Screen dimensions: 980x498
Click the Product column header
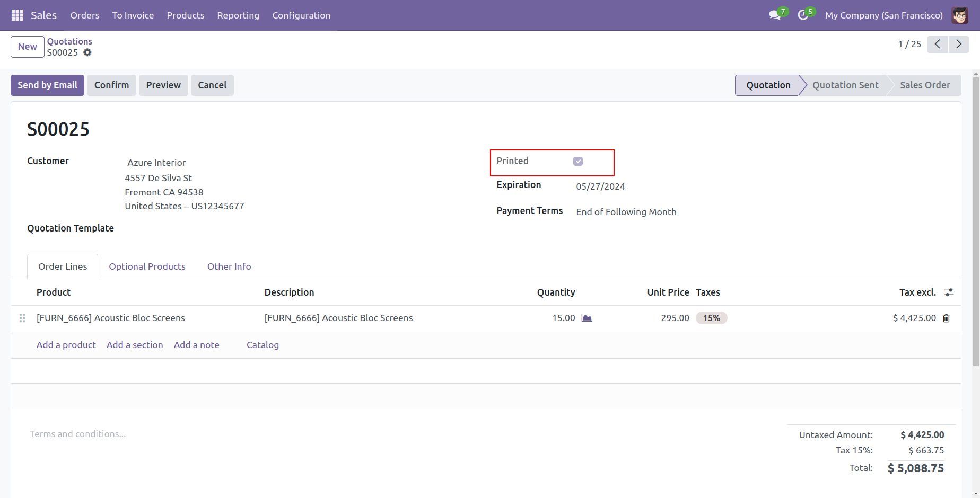(x=54, y=292)
